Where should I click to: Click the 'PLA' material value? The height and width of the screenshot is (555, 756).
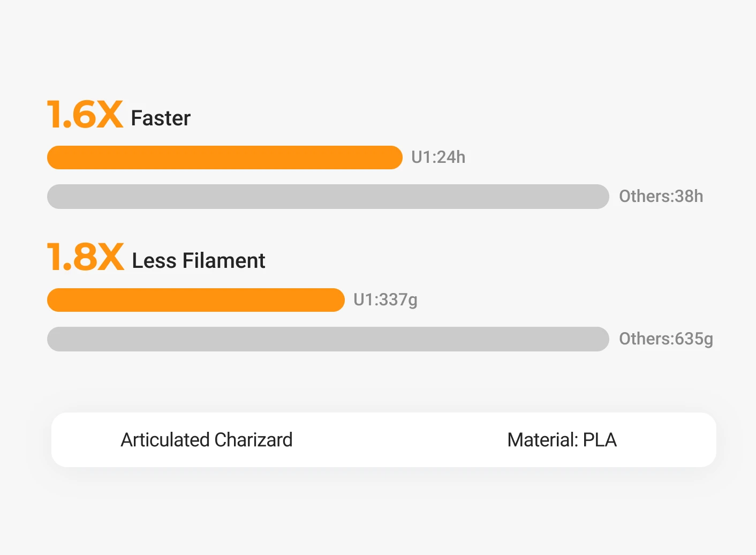[x=600, y=440]
